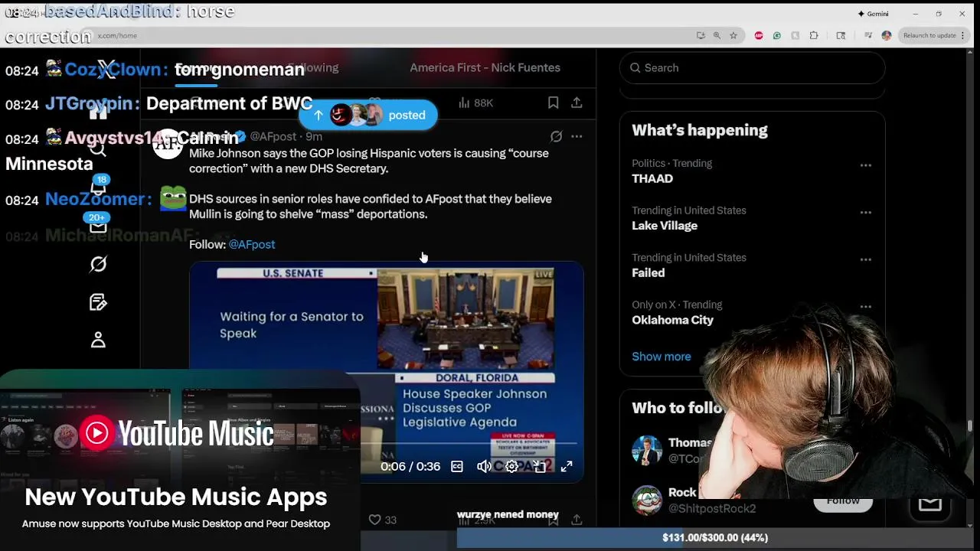Click the X Search input field
The height and width of the screenshot is (551, 980).
point(752,67)
